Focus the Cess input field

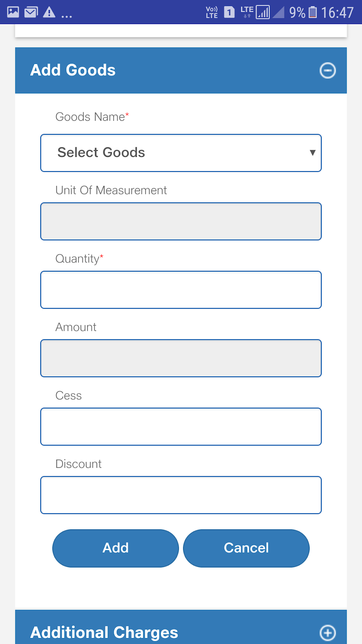click(181, 427)
